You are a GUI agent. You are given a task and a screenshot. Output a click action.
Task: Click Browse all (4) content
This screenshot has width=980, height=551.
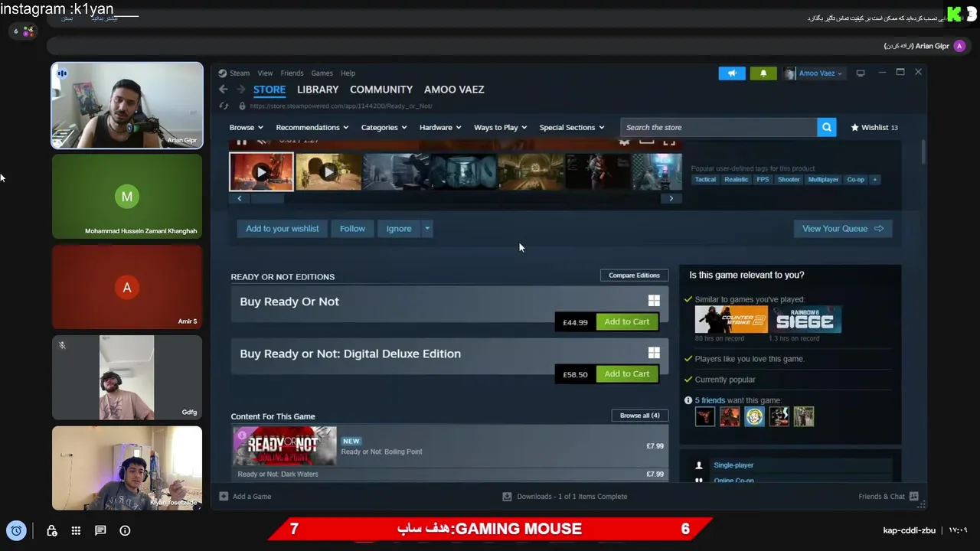point(639,415)
